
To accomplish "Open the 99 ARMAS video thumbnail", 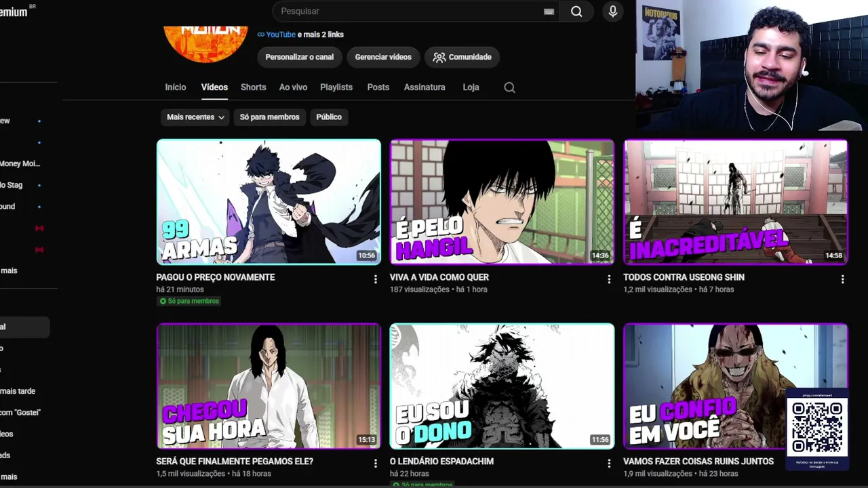I will (269, 202).
